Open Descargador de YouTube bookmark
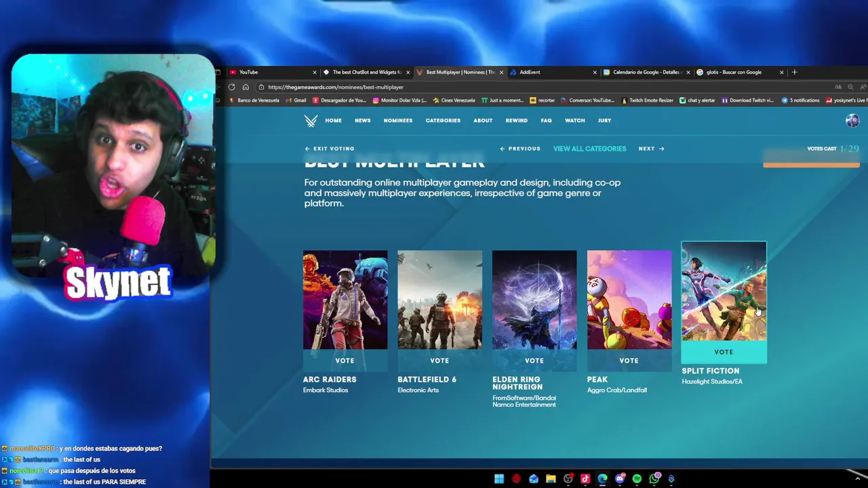Viewport: 868px width, 488px height. pos(339,100)
